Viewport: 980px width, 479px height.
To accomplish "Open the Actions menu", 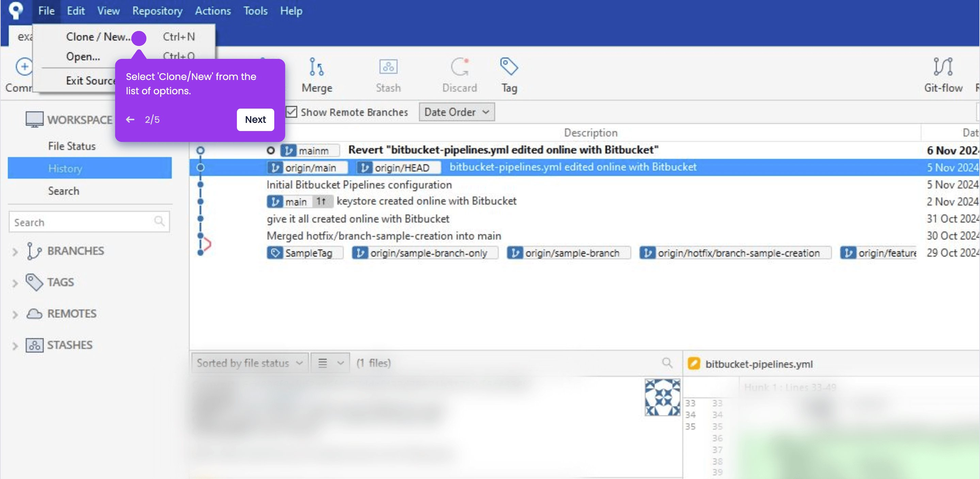I will pyautogui.click(x=213, y=11).
